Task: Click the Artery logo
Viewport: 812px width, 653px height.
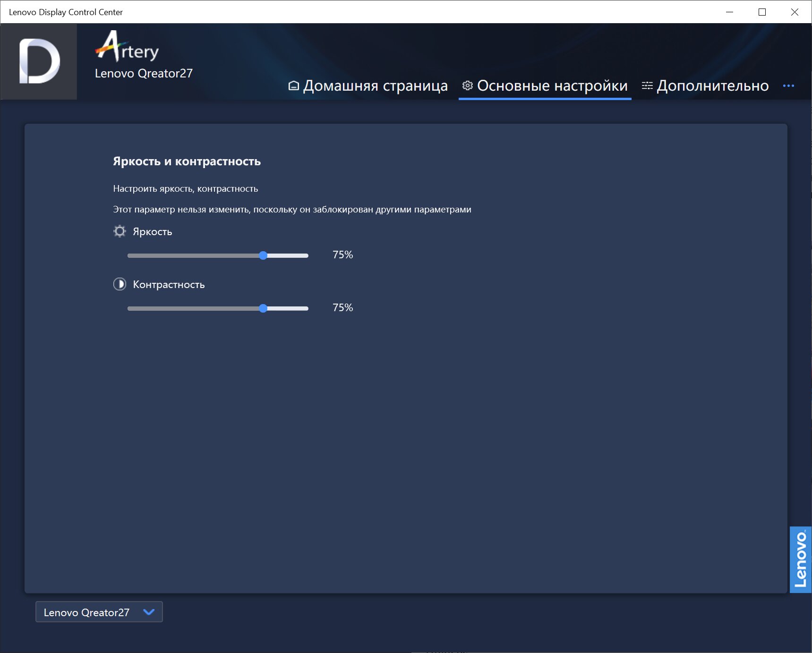Action: (127, 46)
